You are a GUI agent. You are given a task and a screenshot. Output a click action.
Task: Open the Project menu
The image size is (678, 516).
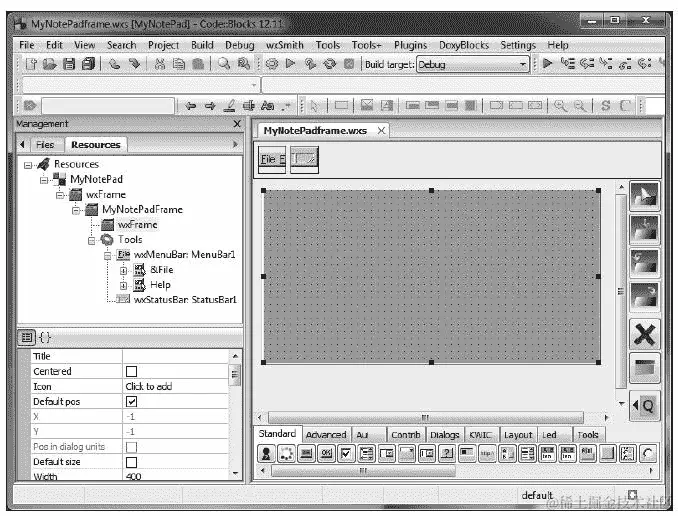163,45
